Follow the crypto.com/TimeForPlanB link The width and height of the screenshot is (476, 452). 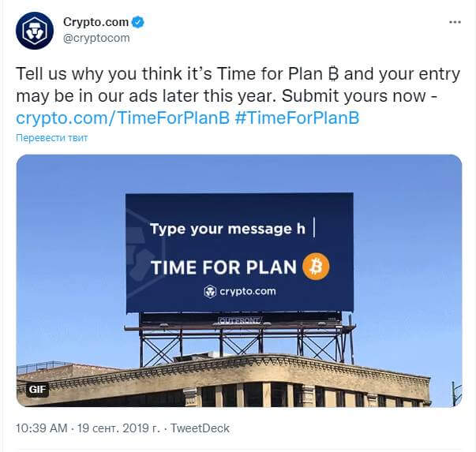point(122,118)
